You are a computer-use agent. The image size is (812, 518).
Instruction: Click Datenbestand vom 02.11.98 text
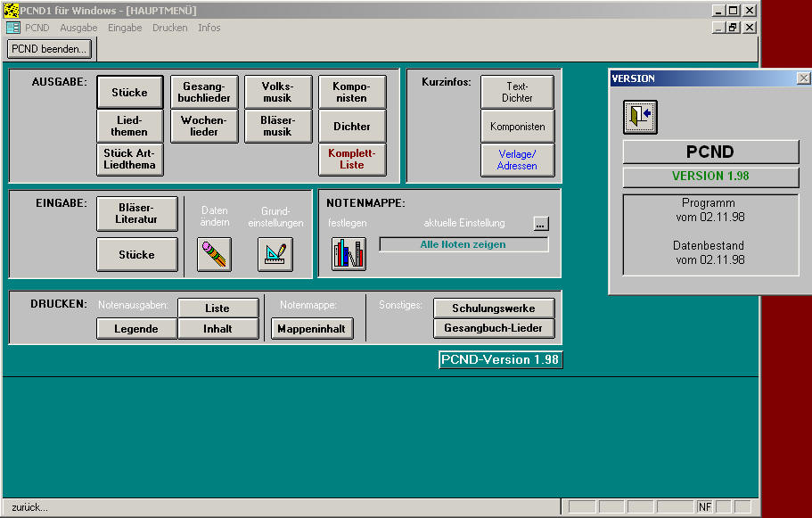[709, 252]
